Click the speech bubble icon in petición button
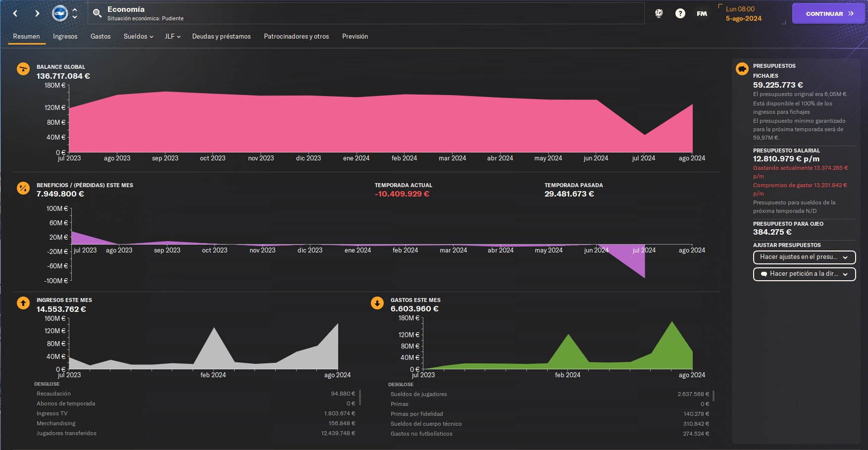 point(764,274)
